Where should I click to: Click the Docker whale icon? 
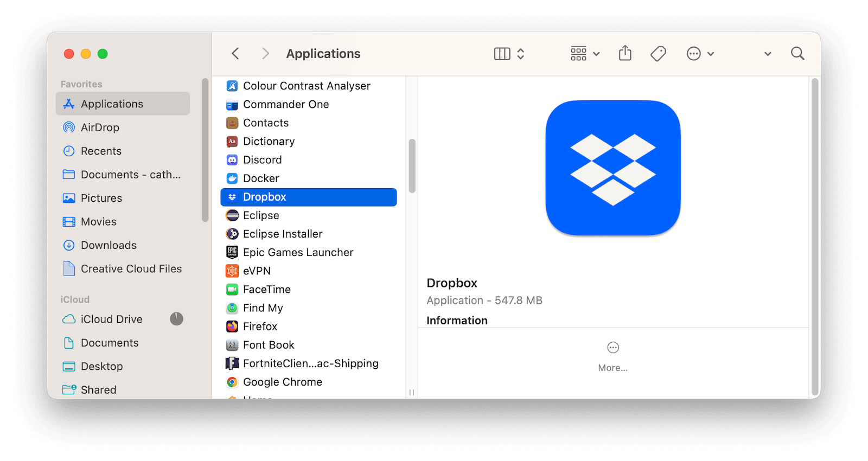tap(232, 178)
